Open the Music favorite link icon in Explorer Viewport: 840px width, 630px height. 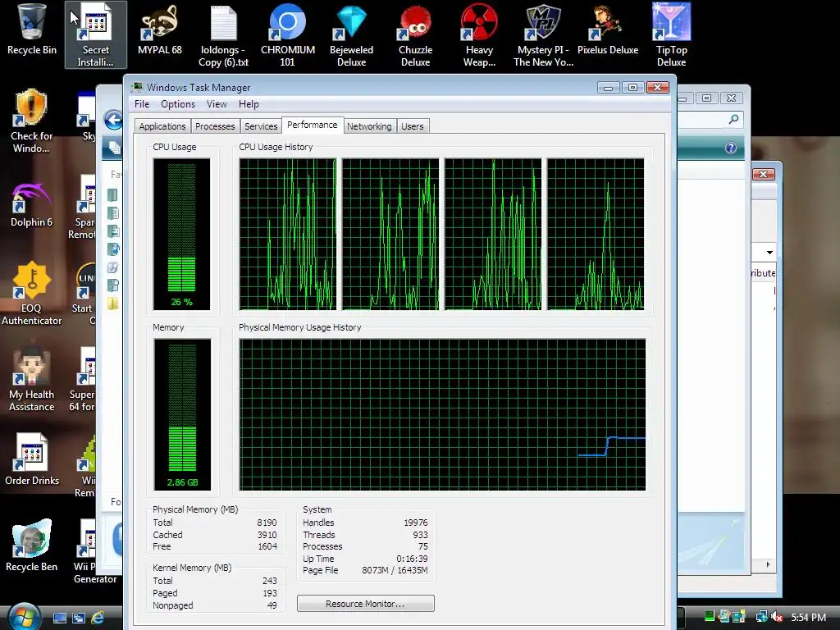tap(113, 249)
